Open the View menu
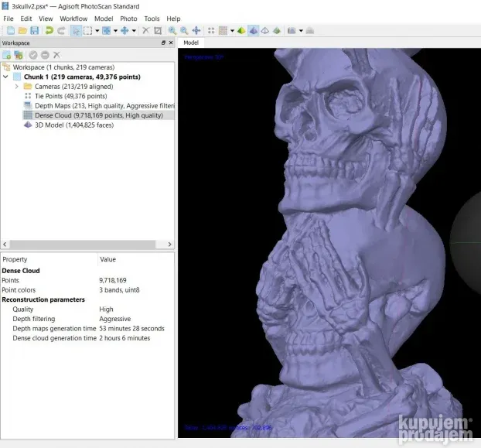Image resolution: width=481 pixels, height=448 pixels. coord(46,19)
